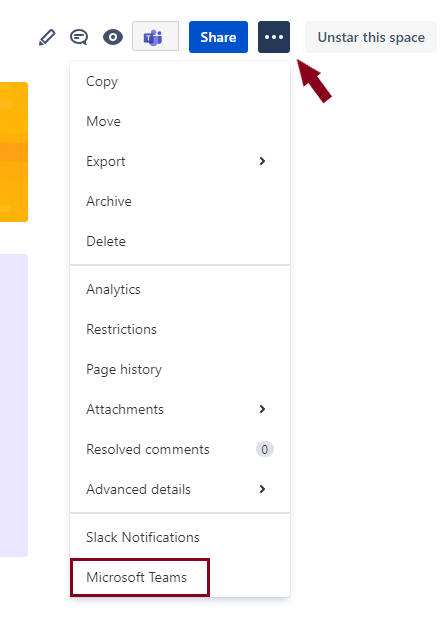
Task: Select the Archive menu entry
Action: 180,201
